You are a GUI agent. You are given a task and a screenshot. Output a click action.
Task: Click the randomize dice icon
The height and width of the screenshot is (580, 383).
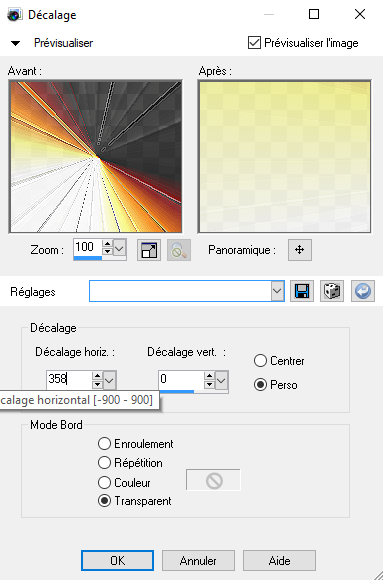tap(332, 291)
